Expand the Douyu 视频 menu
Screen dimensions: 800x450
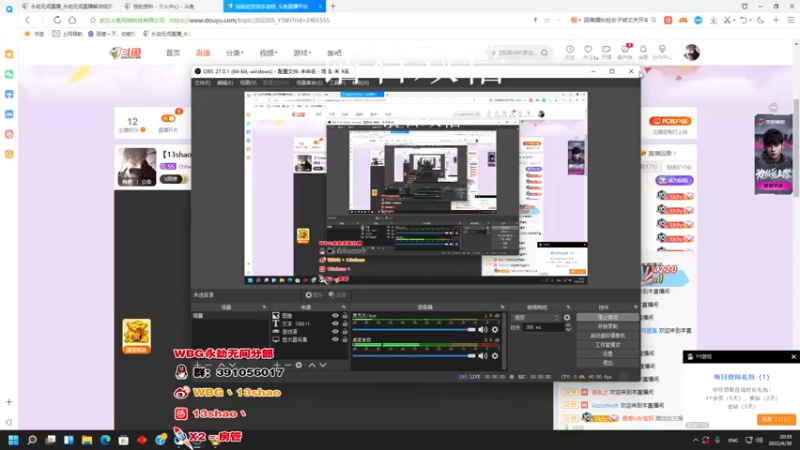[x=268, y=53]
